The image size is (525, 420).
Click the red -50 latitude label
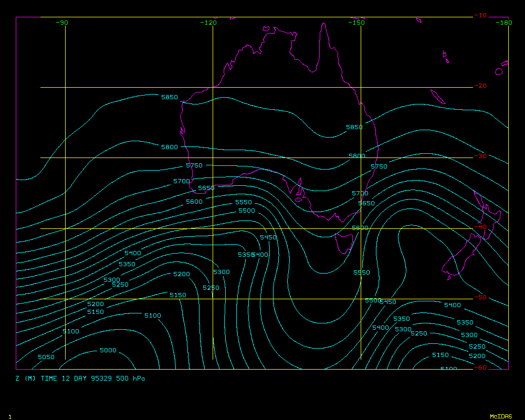click(480, 298)
